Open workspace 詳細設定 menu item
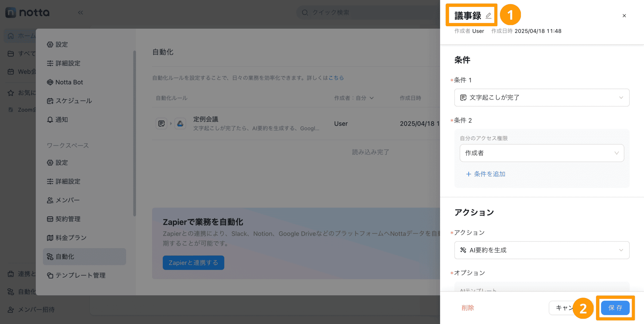This screenshot has width=644, height=324. (84, 181)
